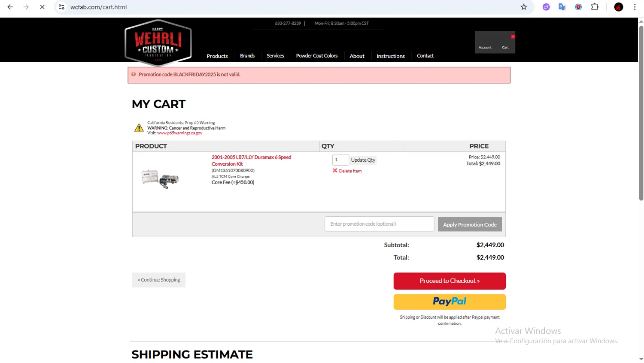Click Proceed to Checkout button
This screenshot has height=363, width=644.
tap(450, 281)
